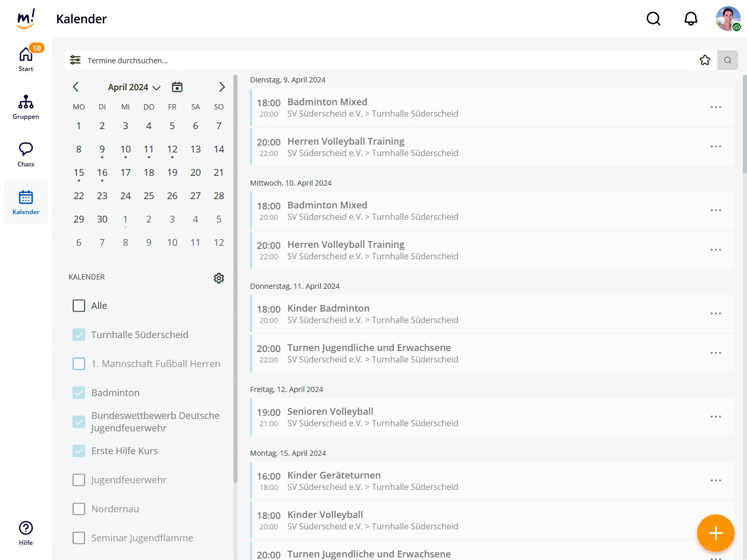Switch to the Gruppen section
The width and height of the screenshot is (747, 560).
coord(26,107)
